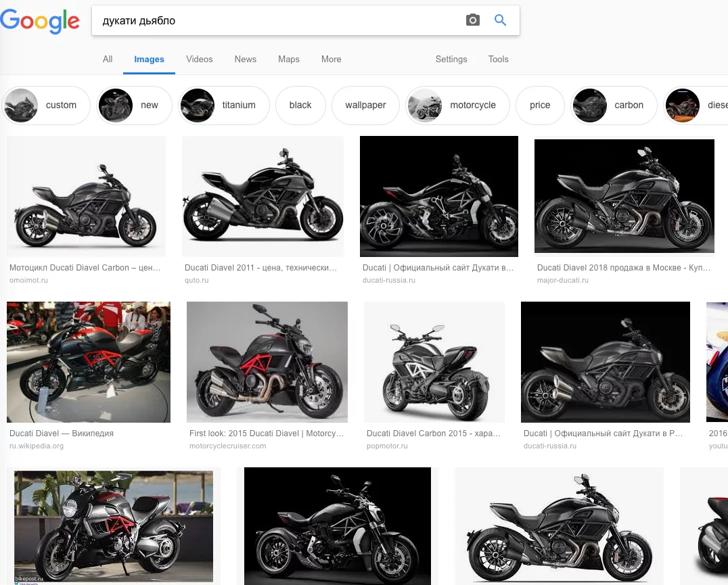Click the 'price' filter chip

(x=540, y=106)
